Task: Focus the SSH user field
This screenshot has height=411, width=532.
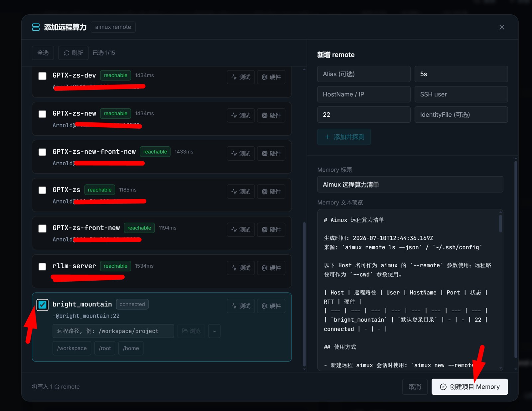Action: pyautogui.click(x=461, y=94)
